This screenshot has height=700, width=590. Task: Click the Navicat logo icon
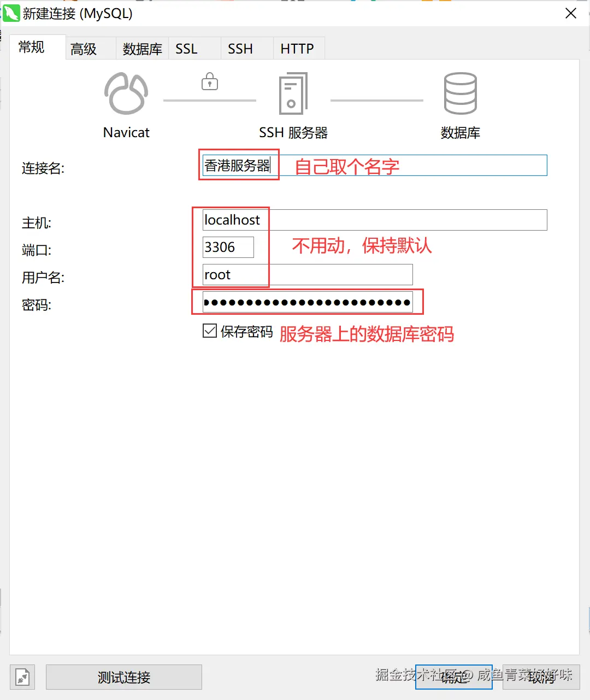[x=126, y=93]
